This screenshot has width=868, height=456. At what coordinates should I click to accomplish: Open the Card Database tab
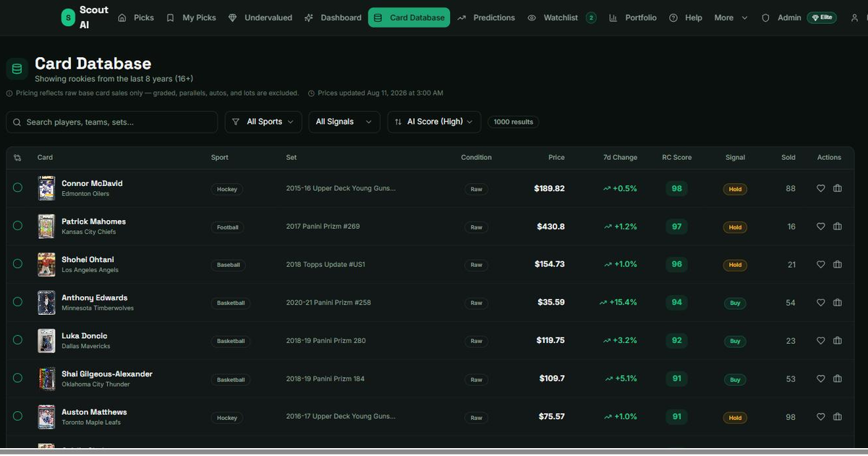409,17
